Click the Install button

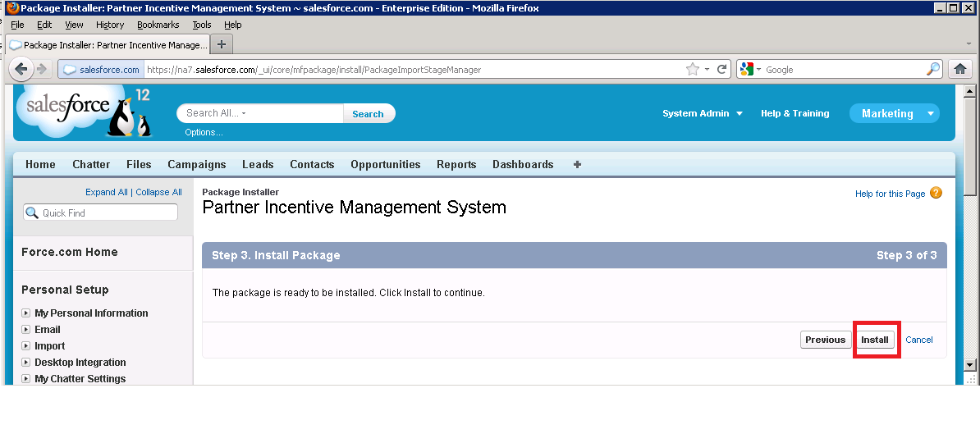(875, 340)
